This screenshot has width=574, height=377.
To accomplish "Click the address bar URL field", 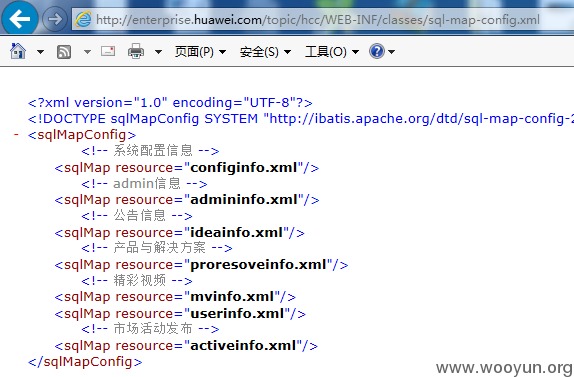I will pos(322,19).
